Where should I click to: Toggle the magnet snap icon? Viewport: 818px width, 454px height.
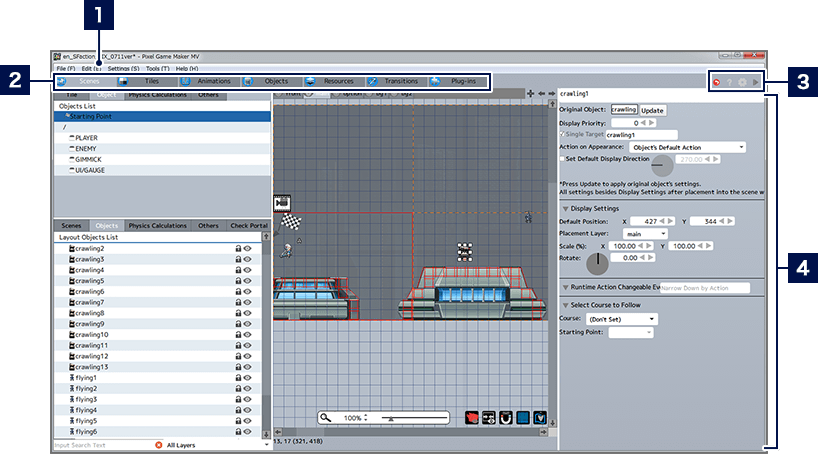point(506,418)
